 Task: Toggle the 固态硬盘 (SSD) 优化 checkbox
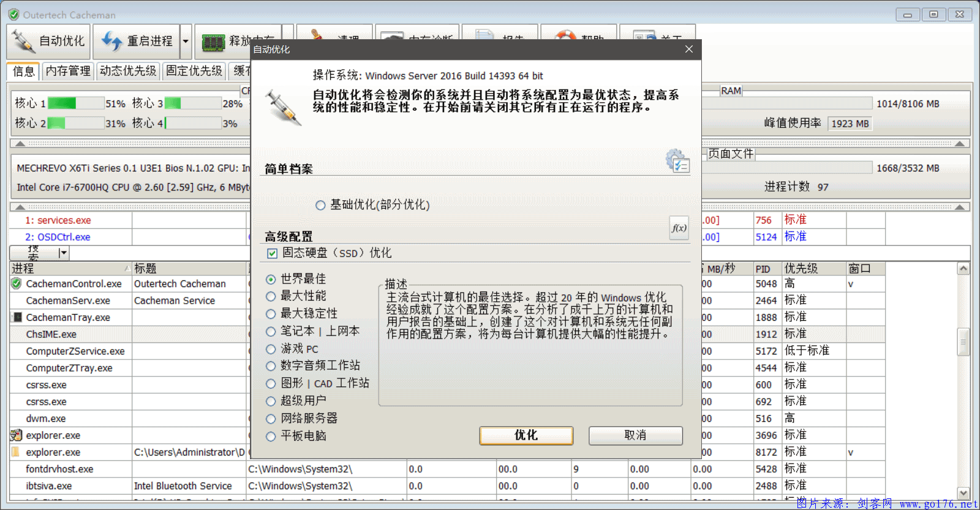tap(273, 253)
